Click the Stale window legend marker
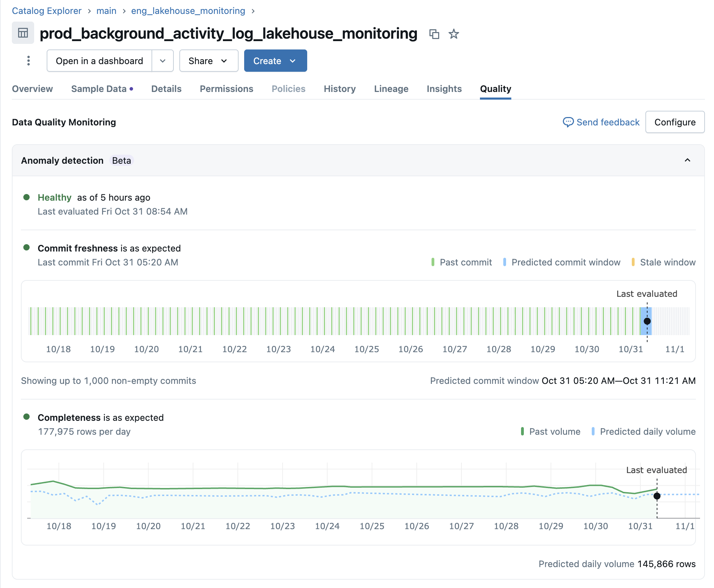 633,262
